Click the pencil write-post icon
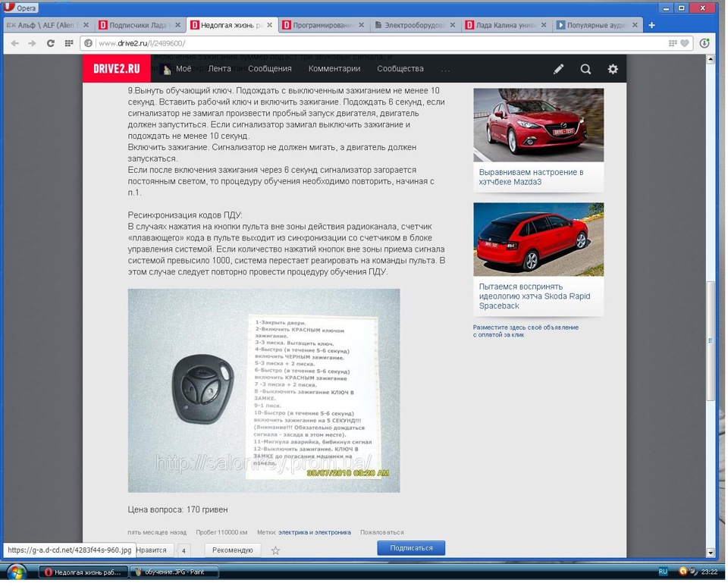Viewport: 728px width, 586px height. tap(559, 69)
